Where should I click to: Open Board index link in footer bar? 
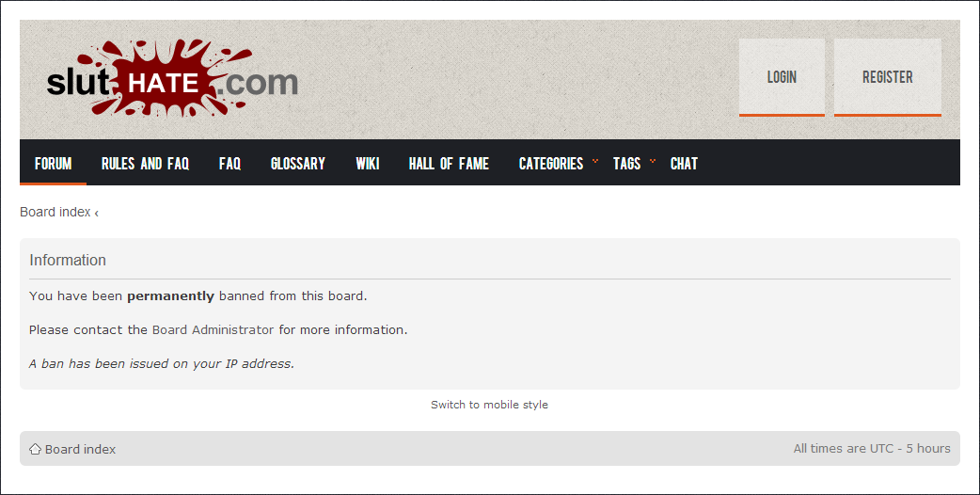(81, 449)
